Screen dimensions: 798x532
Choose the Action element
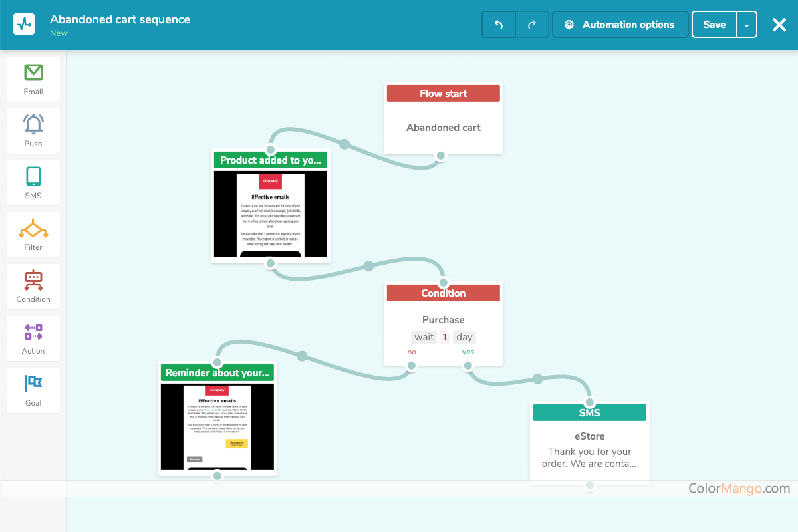(x=33, y=338)
